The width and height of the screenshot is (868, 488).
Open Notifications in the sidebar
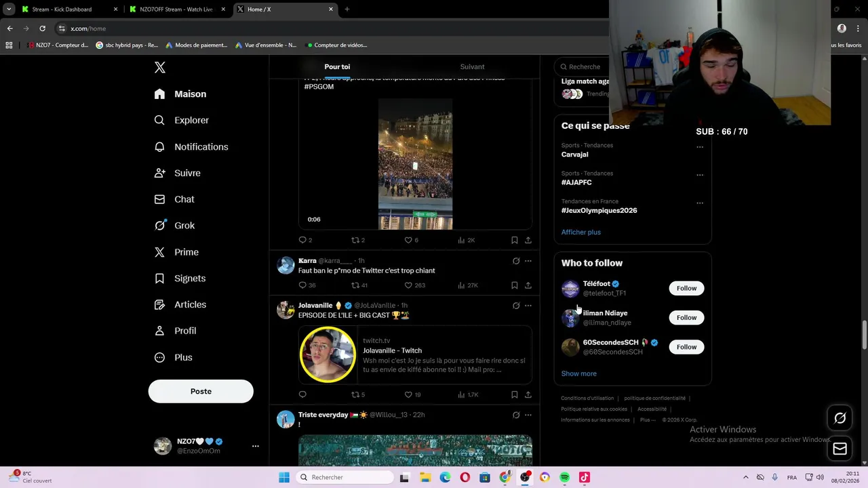191,146
